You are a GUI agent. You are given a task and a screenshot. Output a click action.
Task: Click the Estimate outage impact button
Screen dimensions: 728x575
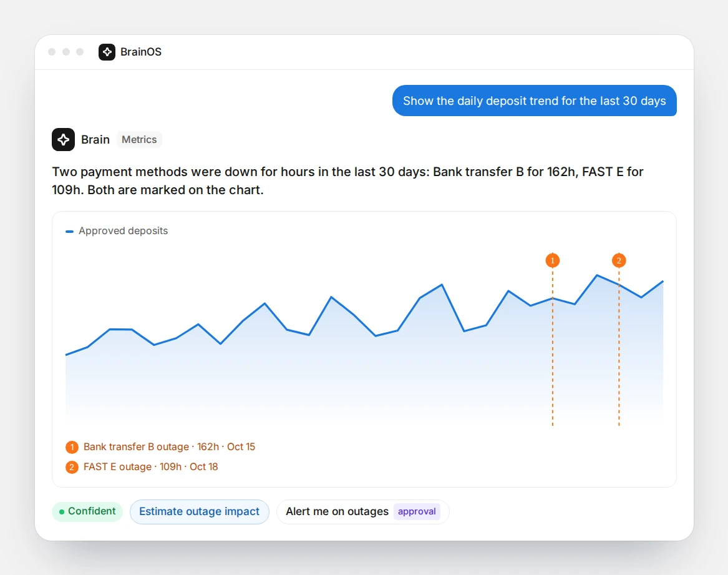click(x=199, y=511)
